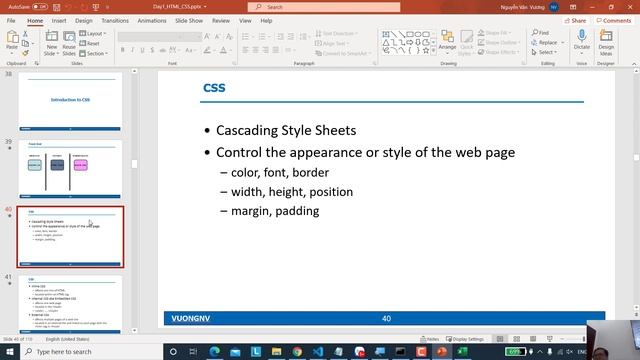Open the Transitions tab
The width and height of the screenshot is (640, 360).
coord(115,20)
